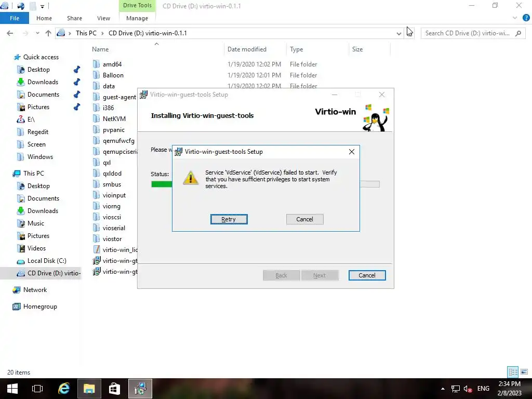Screen dimensions: 532x399
Task: Open the Store app on taskbar
Action: [x=114, y=389]
